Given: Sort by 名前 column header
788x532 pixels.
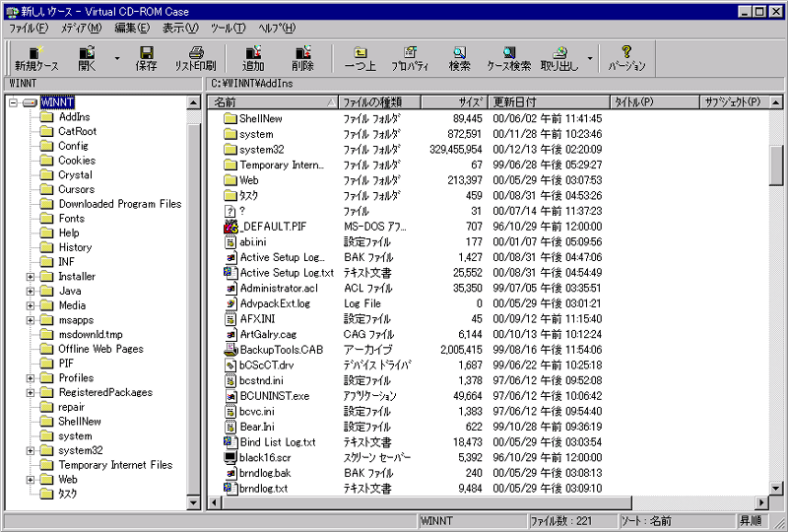Looking at the screenshot, I should click(x=274, y=102).
